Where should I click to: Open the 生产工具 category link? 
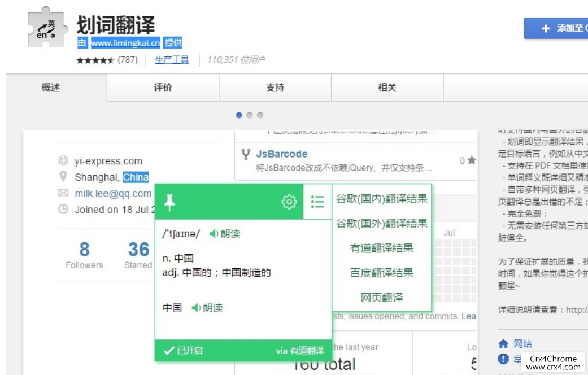(x=172, y=60)
